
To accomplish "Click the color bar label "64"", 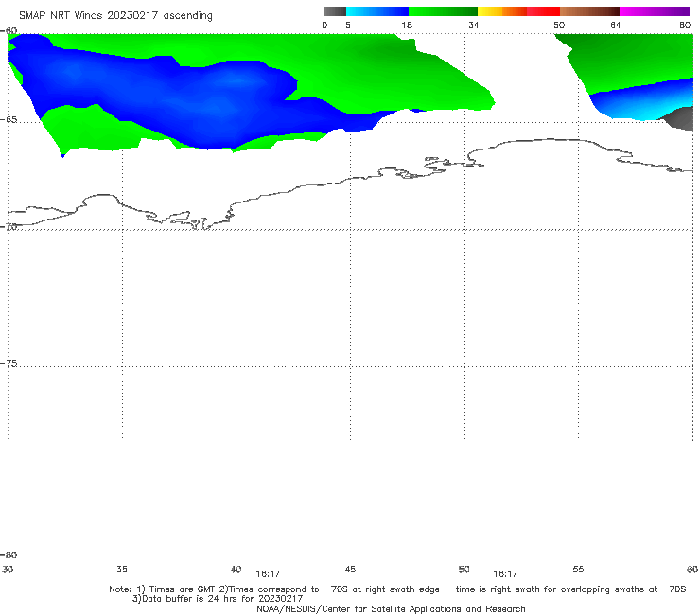I will tap(616, 25).
